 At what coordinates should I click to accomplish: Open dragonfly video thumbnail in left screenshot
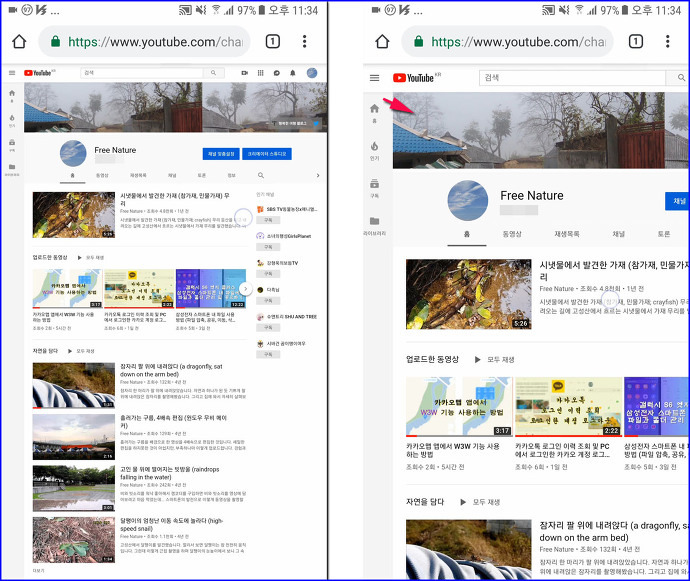tap(74, 386)
